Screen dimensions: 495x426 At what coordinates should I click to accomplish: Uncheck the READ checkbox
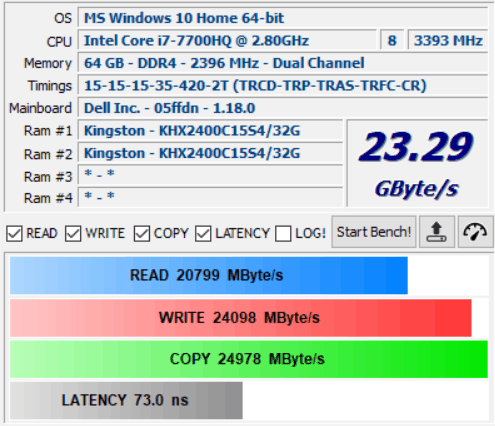tap(14, 233)
